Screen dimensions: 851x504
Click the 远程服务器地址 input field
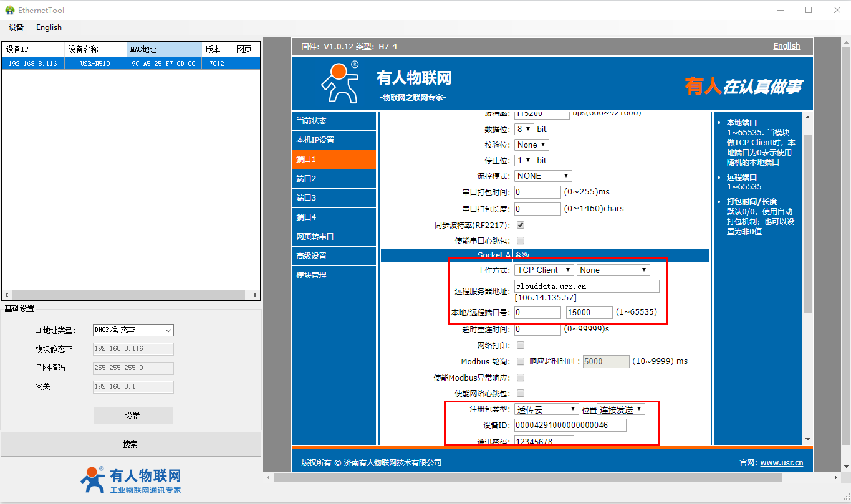586,286
